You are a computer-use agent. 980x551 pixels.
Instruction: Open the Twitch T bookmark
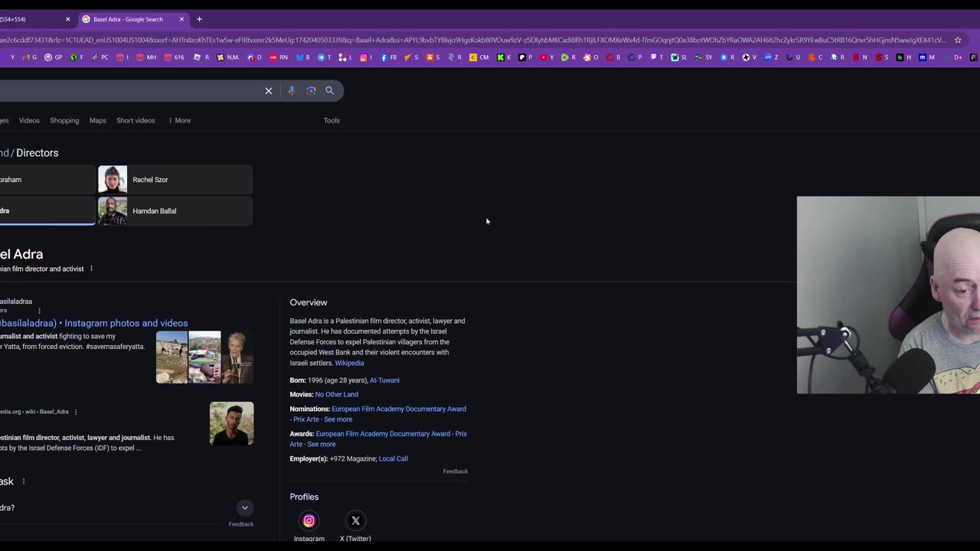(655, 57)
